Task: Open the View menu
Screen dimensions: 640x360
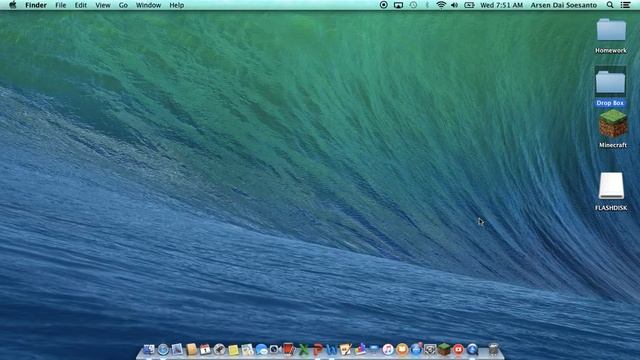Action: click(x=103, y=5)
